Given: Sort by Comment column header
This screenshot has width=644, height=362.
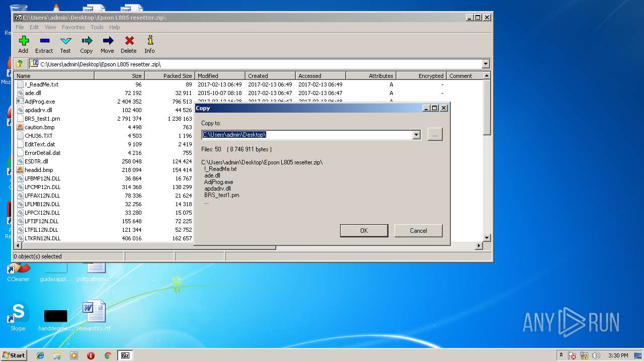Looking at the screenshot, I should pyautogui.click(x=464, y=76).
